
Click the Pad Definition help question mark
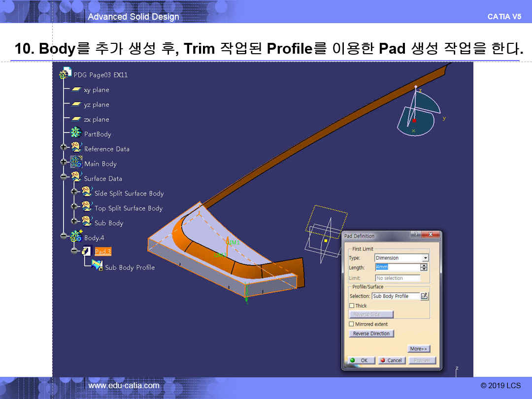coord(416,235)
